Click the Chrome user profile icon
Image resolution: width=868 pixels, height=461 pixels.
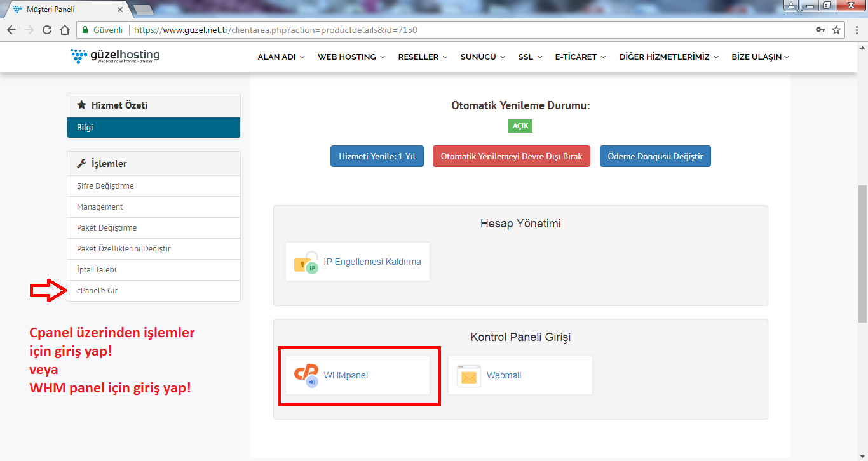click(791, 5)
